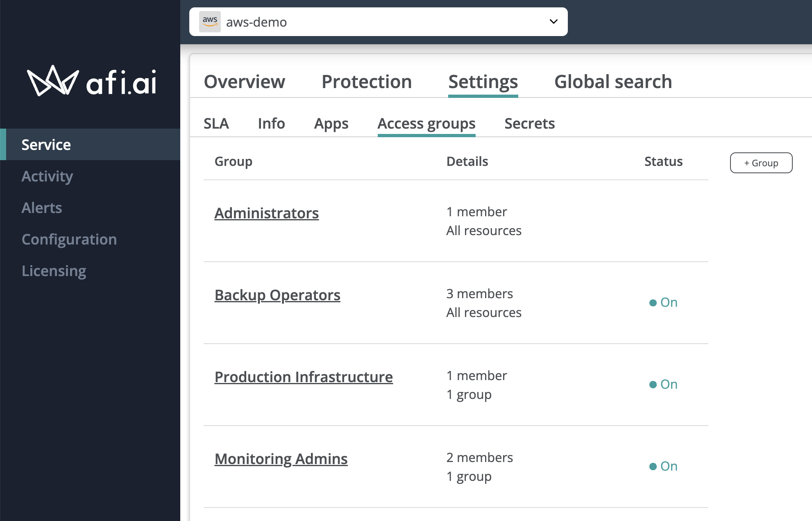Toggle Production Infrastructure On status
Viewport: 812px width, 521px height.
pos(663,385)
